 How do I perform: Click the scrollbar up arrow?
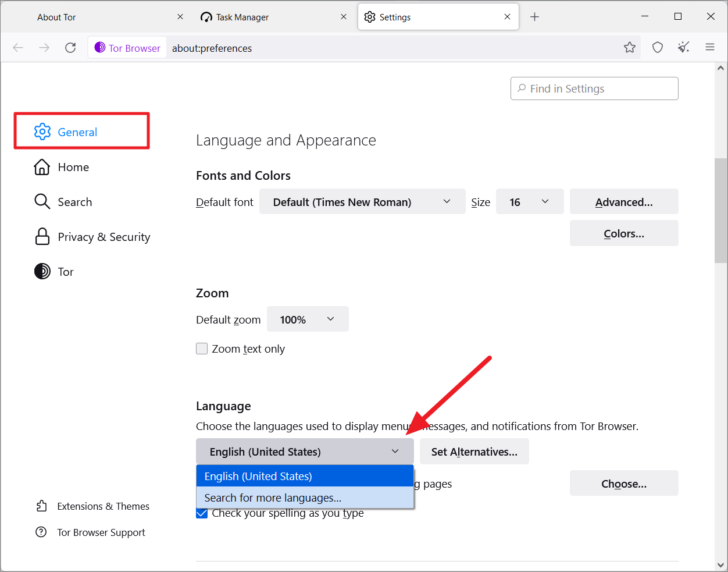(x=721, y=69)
